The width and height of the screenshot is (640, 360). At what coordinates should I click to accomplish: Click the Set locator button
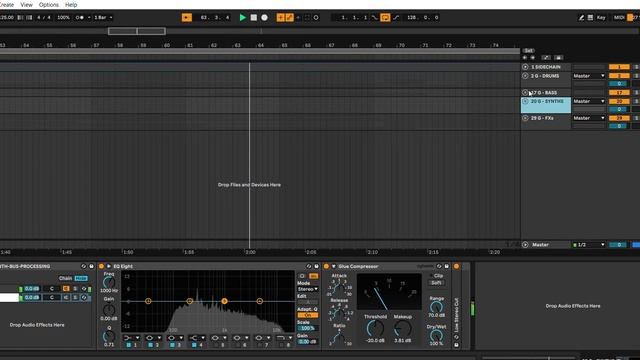click(528, 51)
